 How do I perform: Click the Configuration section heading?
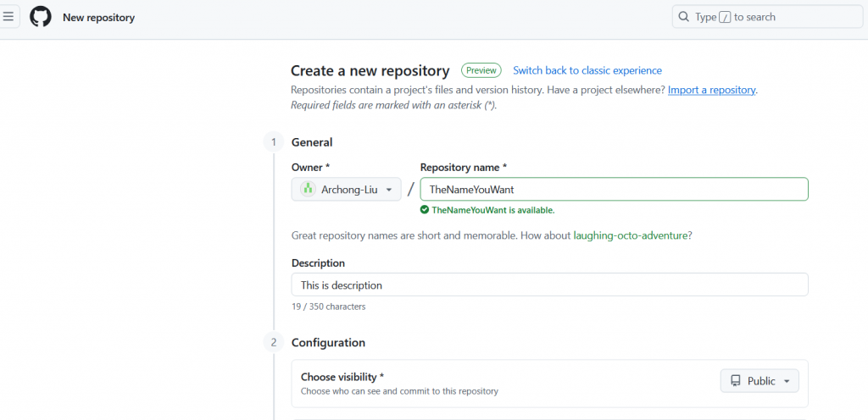328,343
